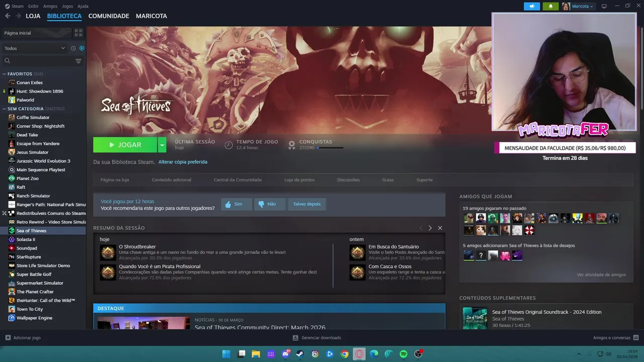Open the Exibir menu
Viewport: 644px width, 362px height.
click(33, 6)
